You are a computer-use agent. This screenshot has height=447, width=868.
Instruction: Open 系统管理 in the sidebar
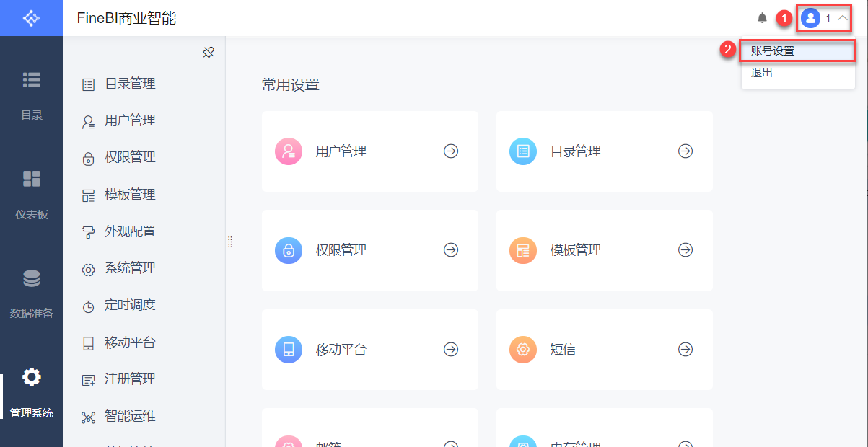(x=130, y=268)
